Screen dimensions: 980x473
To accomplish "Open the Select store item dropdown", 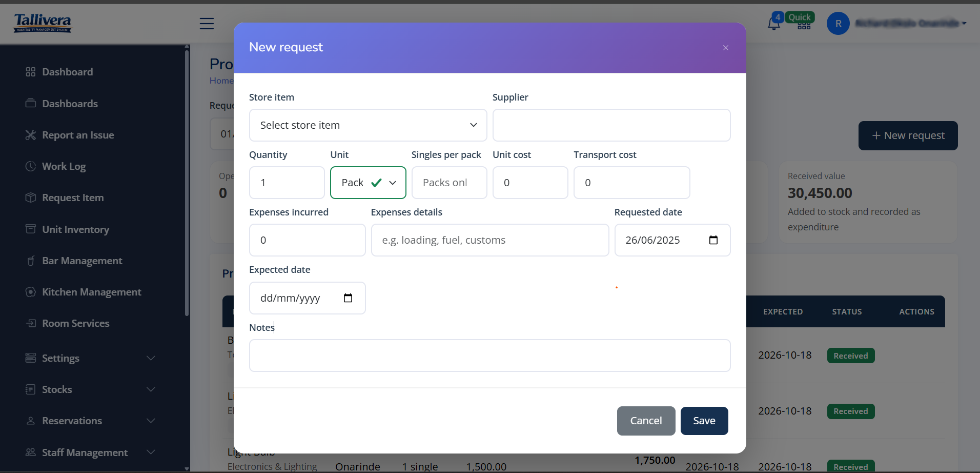I will pos(368,125).
